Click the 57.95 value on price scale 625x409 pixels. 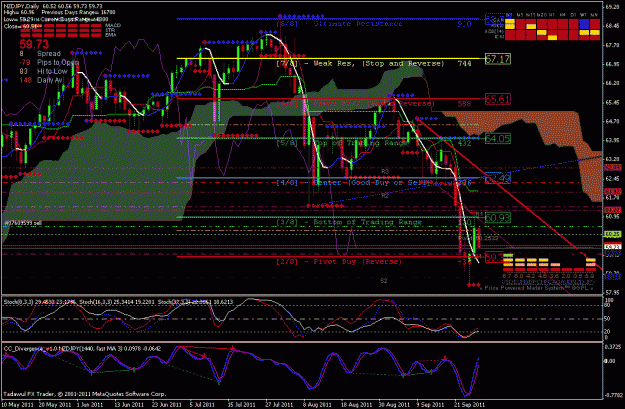612,293
